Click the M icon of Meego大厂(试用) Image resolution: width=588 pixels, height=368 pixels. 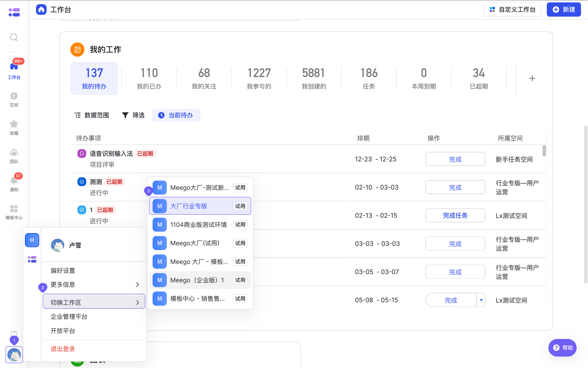159,243
